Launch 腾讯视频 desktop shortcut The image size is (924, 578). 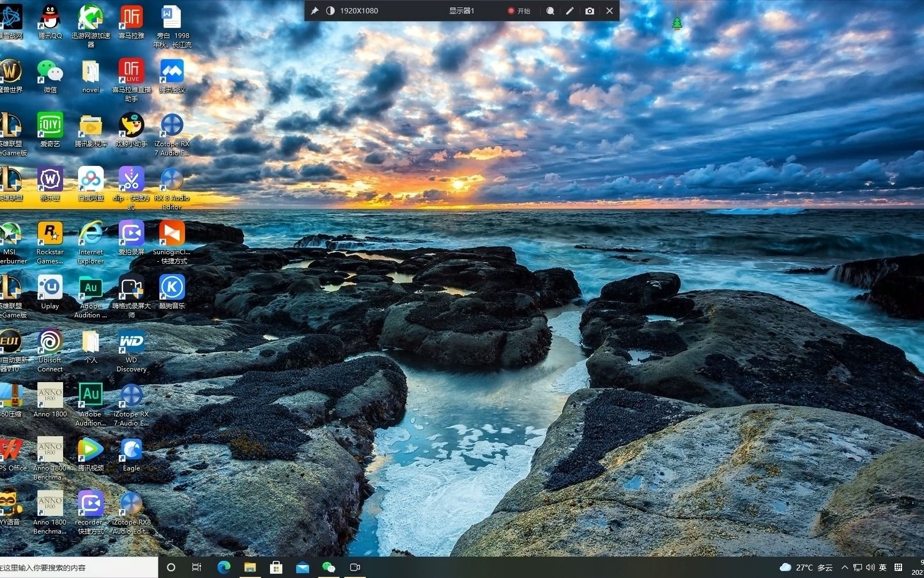(x=91, y=454)
